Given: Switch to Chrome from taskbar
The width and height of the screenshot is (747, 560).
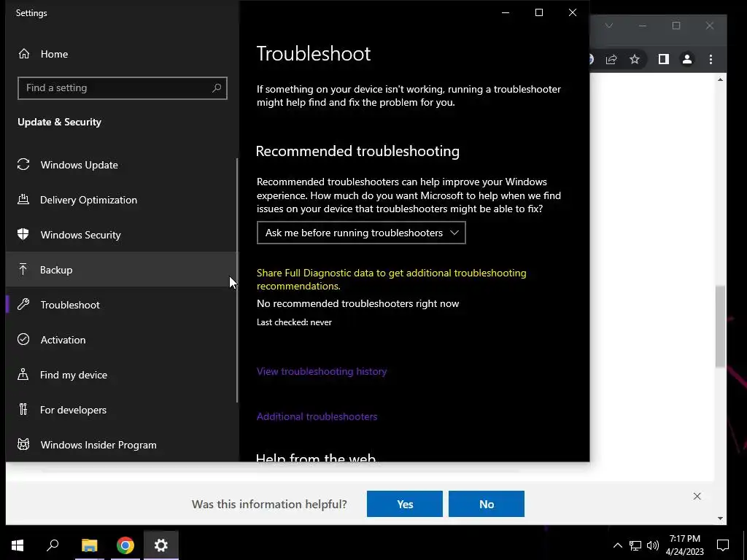Looking at the screenshot, I should coord(125,545).
